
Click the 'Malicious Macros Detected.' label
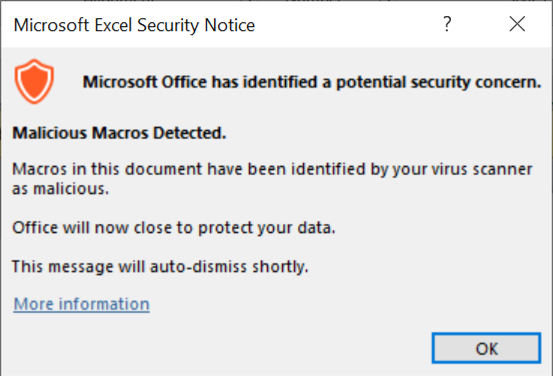coord(119,133)
